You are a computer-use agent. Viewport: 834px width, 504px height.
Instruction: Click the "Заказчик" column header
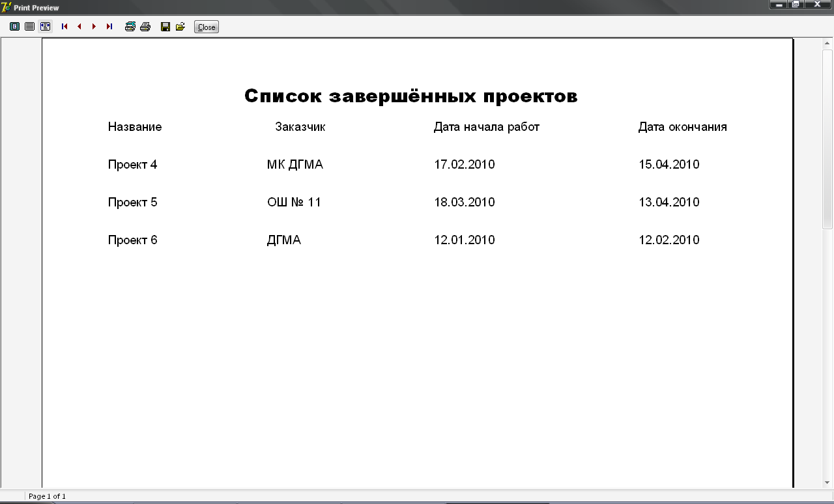tap(300, 127)
